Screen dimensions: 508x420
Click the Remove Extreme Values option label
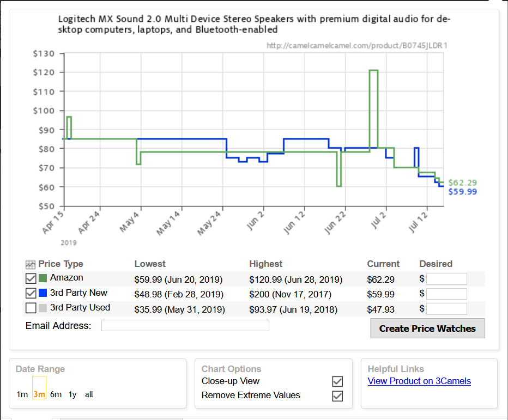click(x=251, y=395)
